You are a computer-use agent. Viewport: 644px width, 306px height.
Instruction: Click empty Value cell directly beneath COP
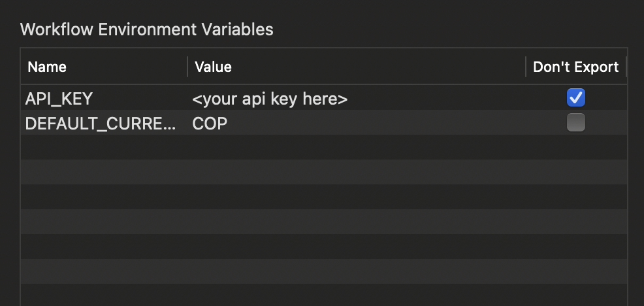357,147
